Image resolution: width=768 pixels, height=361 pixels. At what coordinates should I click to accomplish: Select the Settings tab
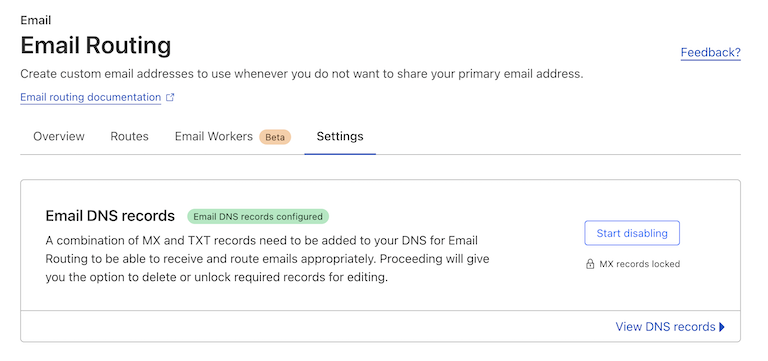coord(340,136)
